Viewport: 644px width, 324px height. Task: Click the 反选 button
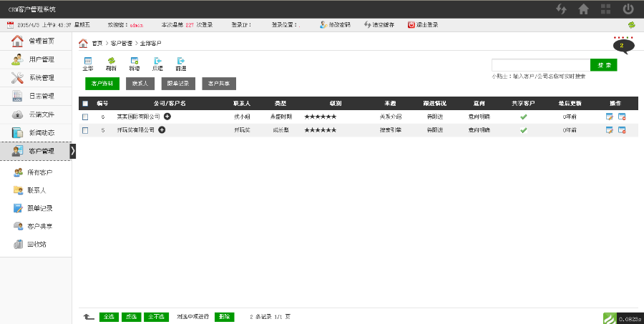click(132, 317)
